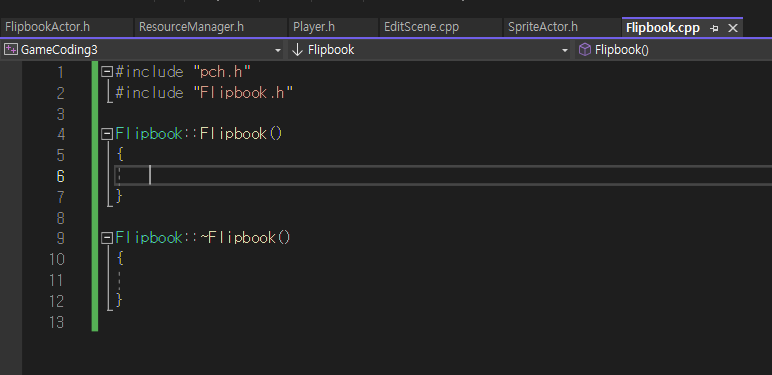Click the GameCoding3 project icon
Image resolution: width=772 pixels, height=375 pixels.
[x=11, y=50]
